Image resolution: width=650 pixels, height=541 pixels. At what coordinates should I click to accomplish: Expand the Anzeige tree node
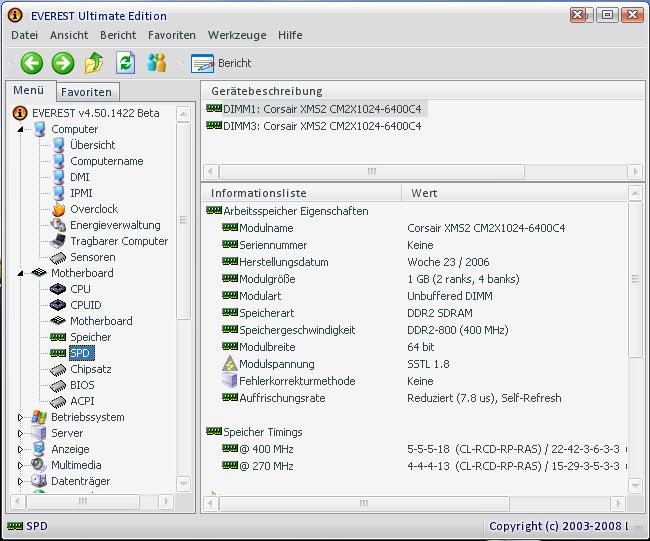pos(20,449)
